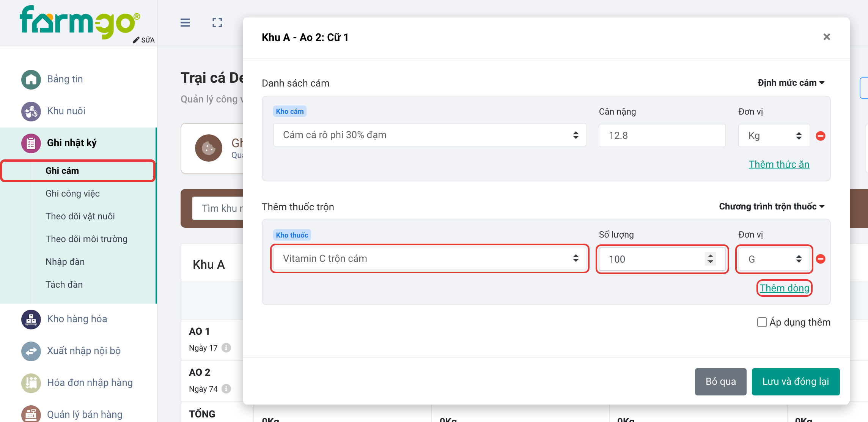
Task: Check the Áp dụng thêm checkbox
Action: (x=762, y=322)
